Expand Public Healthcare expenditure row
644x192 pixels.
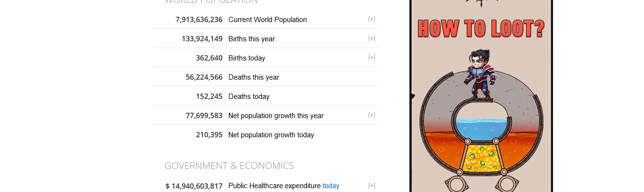(x=372, y=186)
